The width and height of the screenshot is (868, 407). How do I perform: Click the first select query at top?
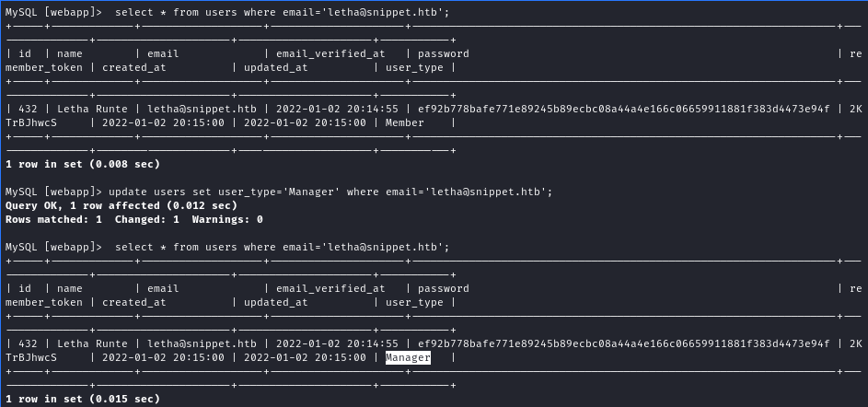coord(227,12)
